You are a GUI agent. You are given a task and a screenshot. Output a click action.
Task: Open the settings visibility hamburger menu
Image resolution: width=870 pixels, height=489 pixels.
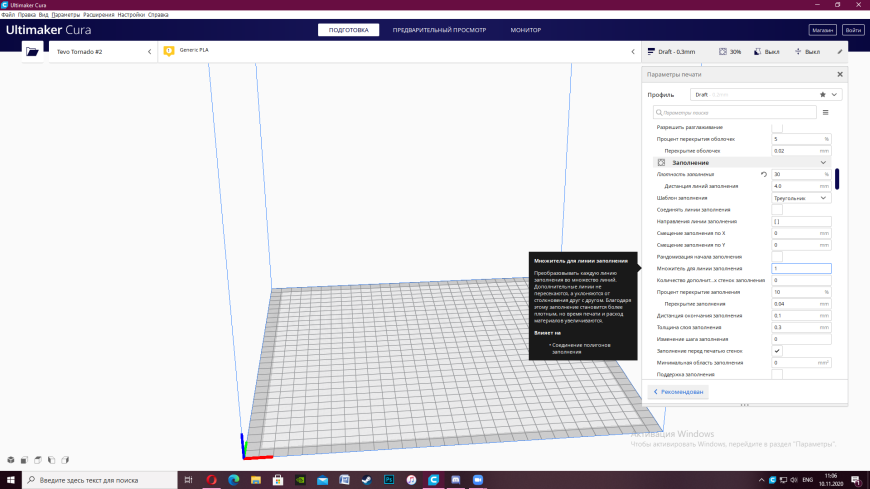coord(826,113)
